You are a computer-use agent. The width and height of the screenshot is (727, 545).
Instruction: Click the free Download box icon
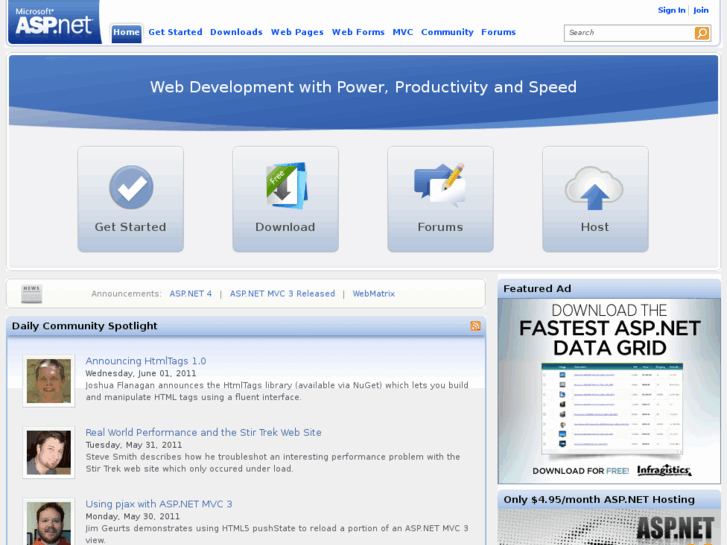click(x=286, y=186)
